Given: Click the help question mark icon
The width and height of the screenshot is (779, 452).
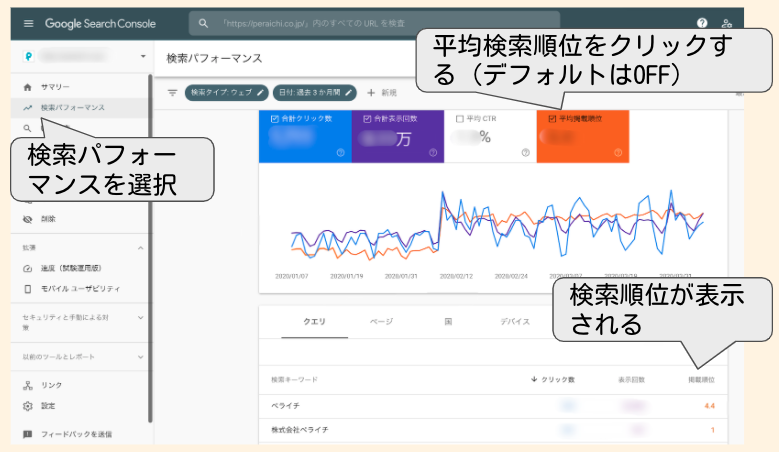Looking at the screenshot, I should tap(702, 23).
